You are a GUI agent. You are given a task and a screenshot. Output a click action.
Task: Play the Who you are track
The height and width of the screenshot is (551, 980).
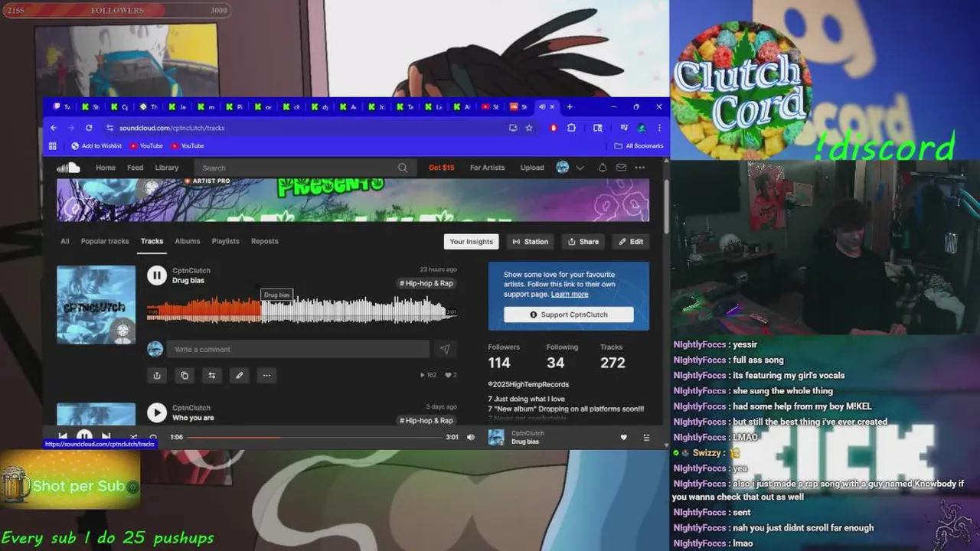coord(157,412)
